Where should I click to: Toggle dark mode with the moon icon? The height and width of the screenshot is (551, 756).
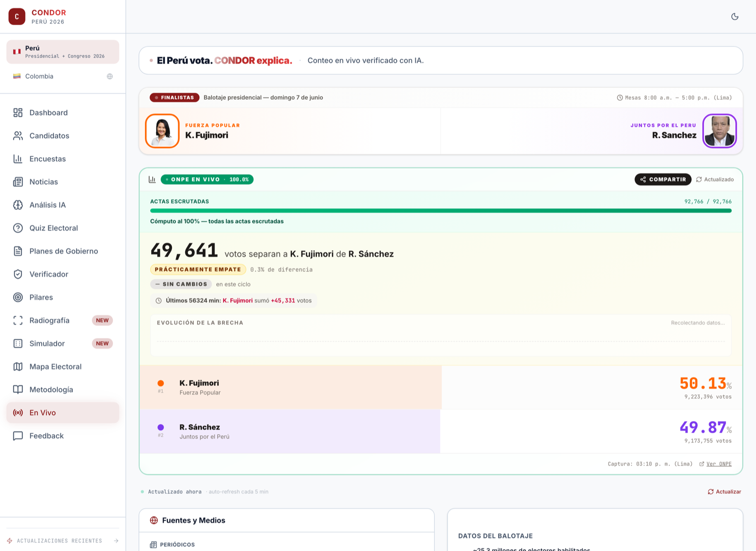pos(735,17)
